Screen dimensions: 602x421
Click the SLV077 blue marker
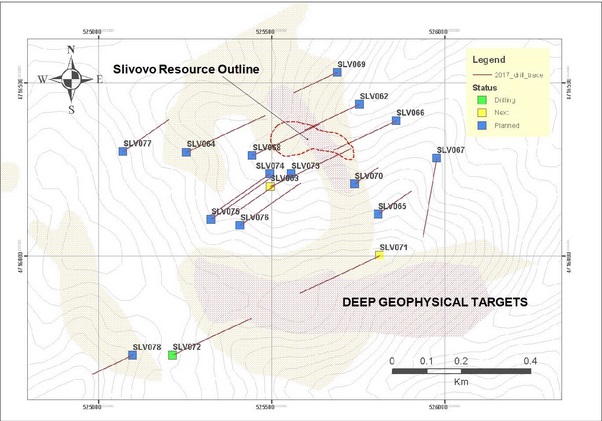(124, 152)
